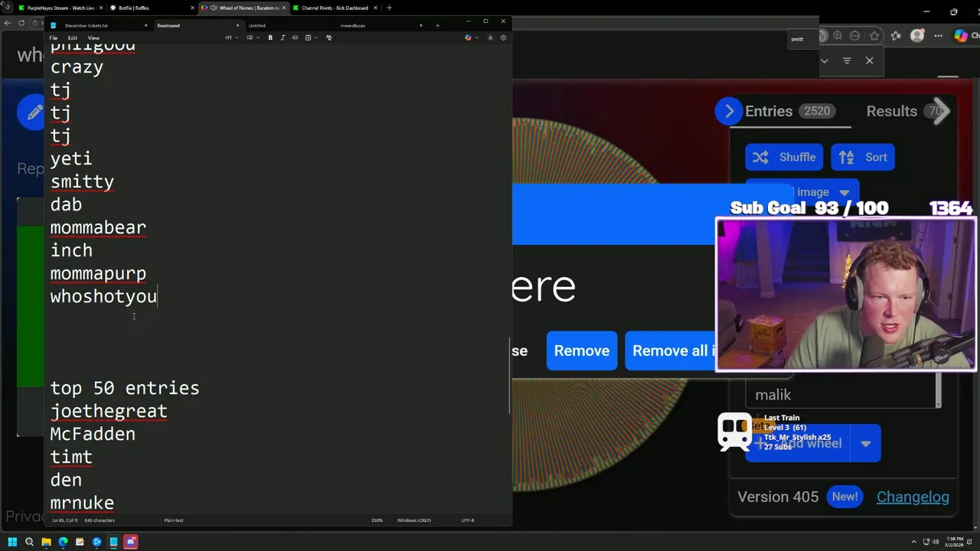Open browser Copilot sidebar
Viewport: 980px width, 551px height.
click(961, 36)
